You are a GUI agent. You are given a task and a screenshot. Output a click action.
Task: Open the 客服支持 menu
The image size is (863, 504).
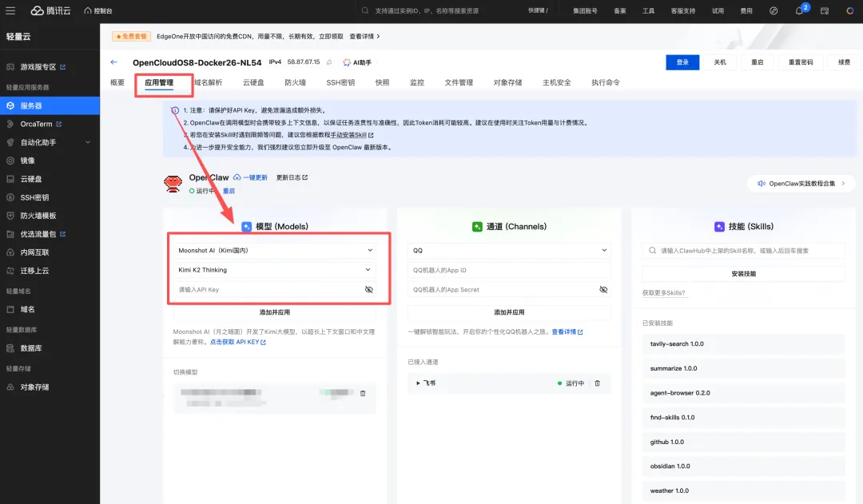point(683,10)
